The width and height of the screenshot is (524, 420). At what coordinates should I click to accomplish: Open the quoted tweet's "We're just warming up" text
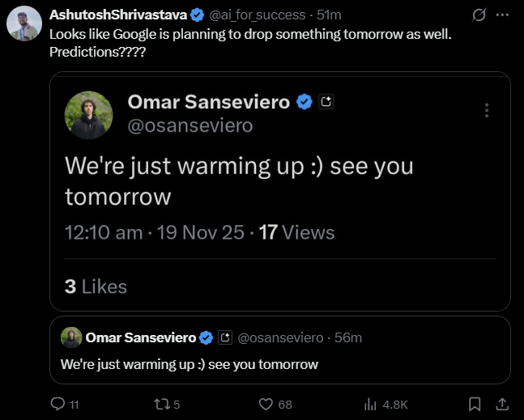click(190, 364)
